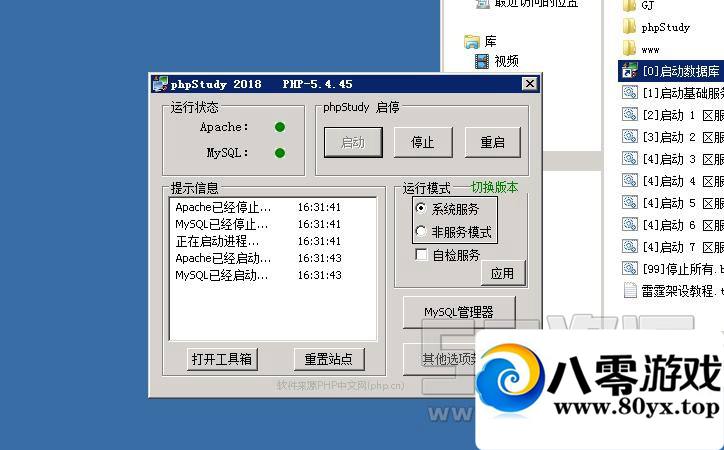Select the [99]停止所有 batch file
Screen dimensions: 724x450
672,269
